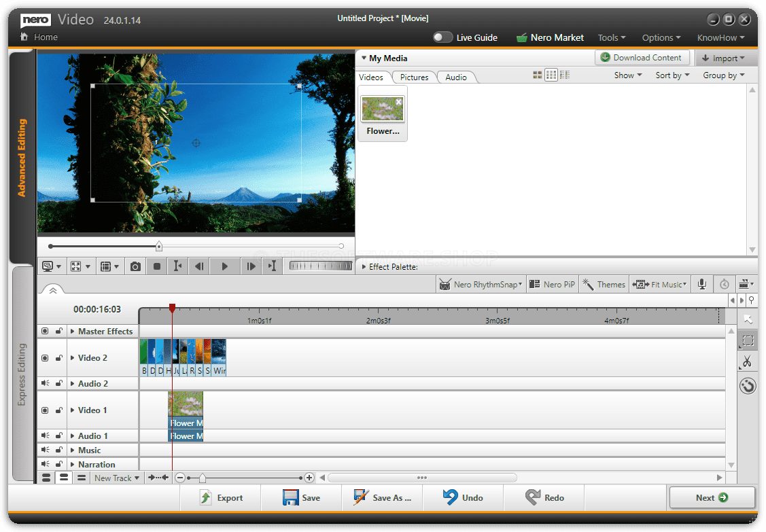Toggle the Live Guide switch
The width and height of the screenshot is (766, 532).
click(x=443, y=37)
